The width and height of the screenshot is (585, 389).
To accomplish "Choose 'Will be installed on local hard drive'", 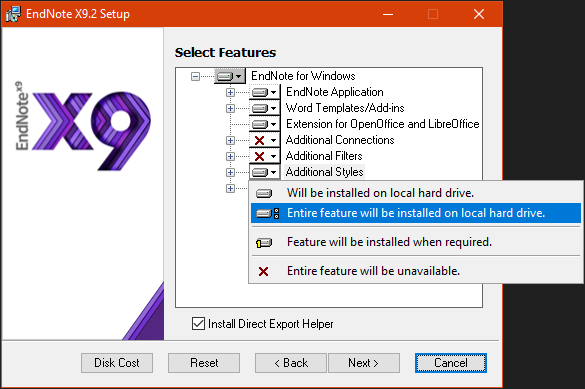I will [416, 193].
